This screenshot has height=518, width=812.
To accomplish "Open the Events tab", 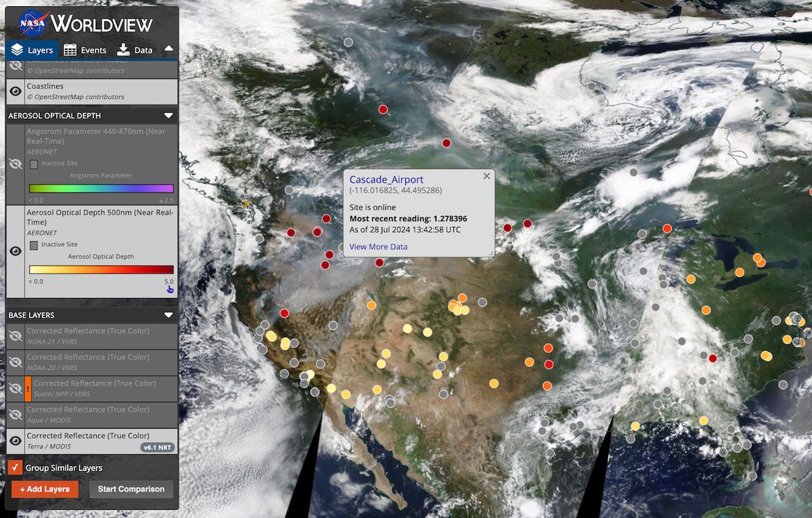I will (85, 50).
